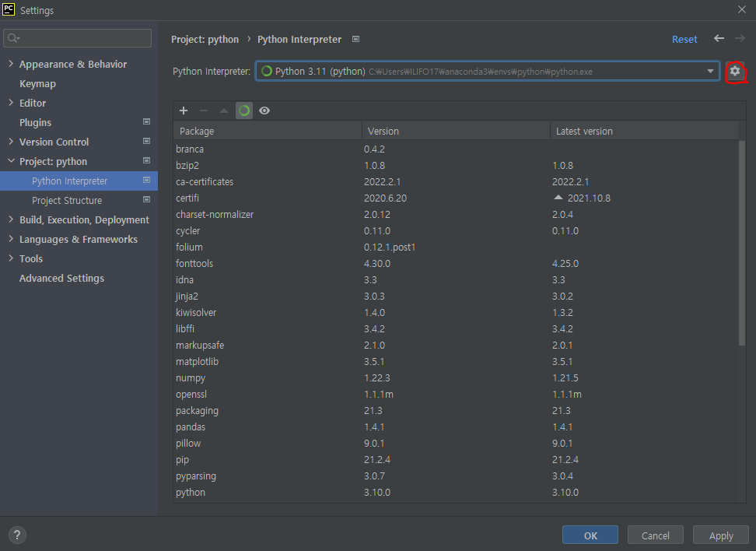The height and width of the screenshot is (551, 756).
Task: Click the OK button
Action: (590, 535)
